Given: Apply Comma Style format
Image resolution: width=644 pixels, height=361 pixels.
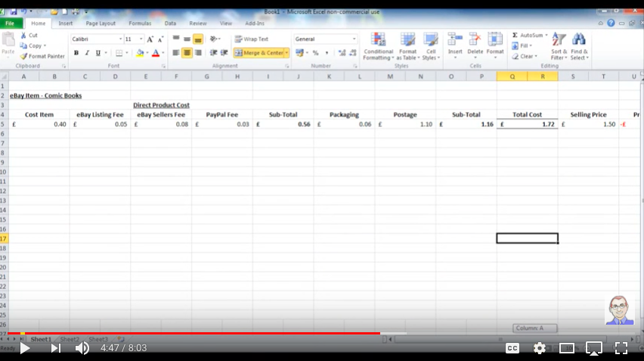Looking at the screenshot, I should 327,53.
